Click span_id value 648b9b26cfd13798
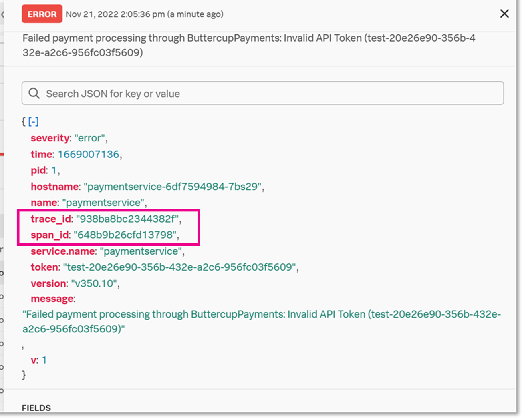Viewport: 524px width, 420px height. pos(125,235)
